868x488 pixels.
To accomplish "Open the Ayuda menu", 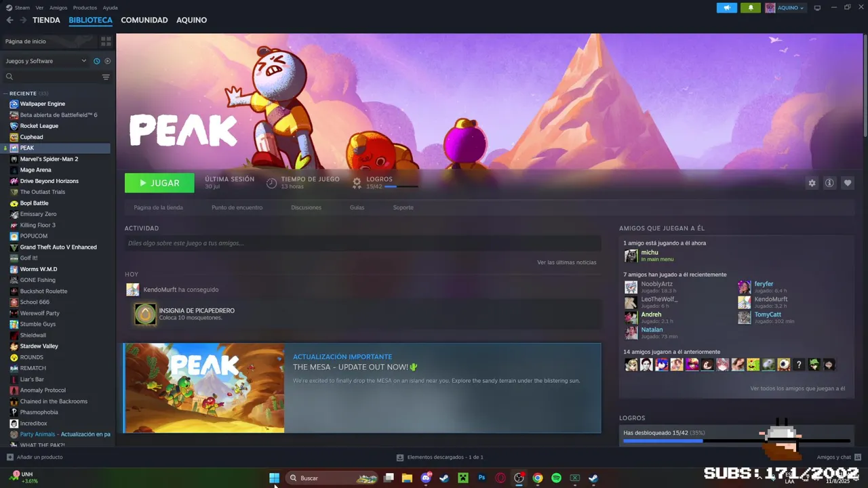I will point(110,7).
